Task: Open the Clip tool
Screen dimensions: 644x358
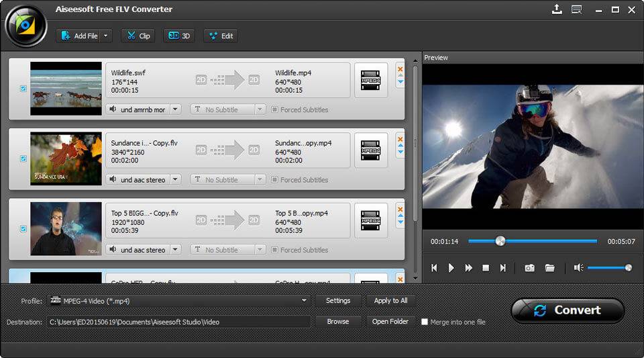Action: pos(138,36)
